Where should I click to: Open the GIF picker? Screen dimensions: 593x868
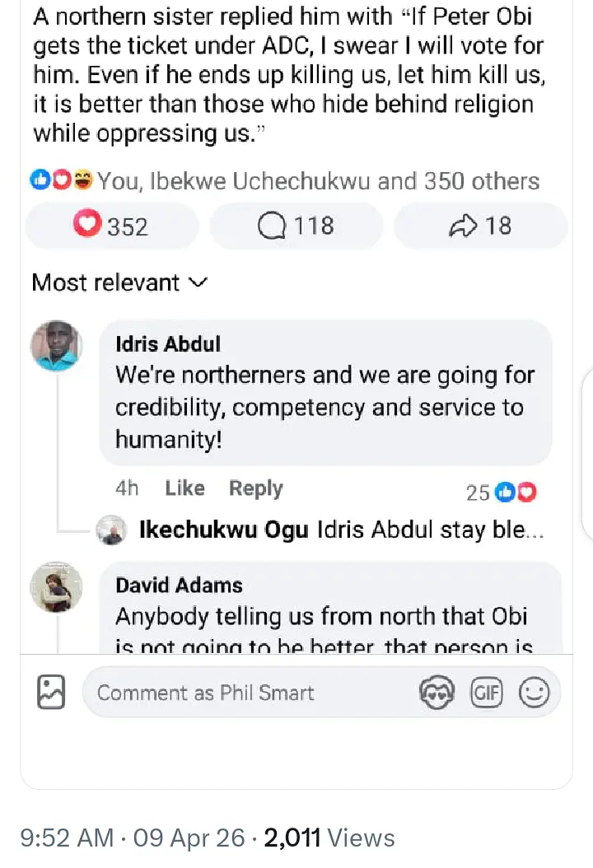[x=486, y=693]
